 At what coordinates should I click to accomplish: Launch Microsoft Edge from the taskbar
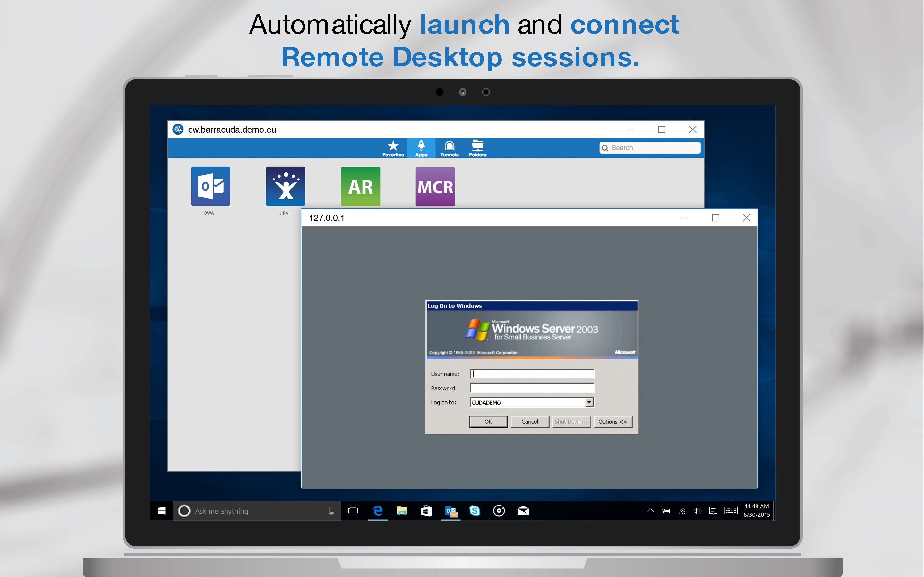click(378, 511)
